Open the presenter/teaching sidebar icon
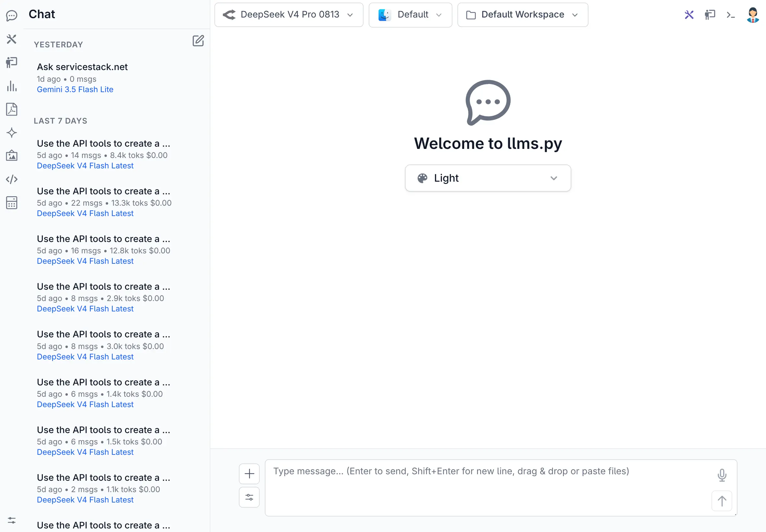 (x=12, y=62)
